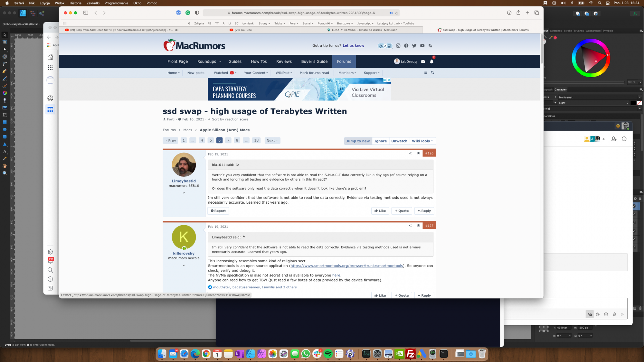Image resolution: width=644 pixels, height=362 pixels.
Task: Click the RSS feed icon in header
Action: point(430,46)
